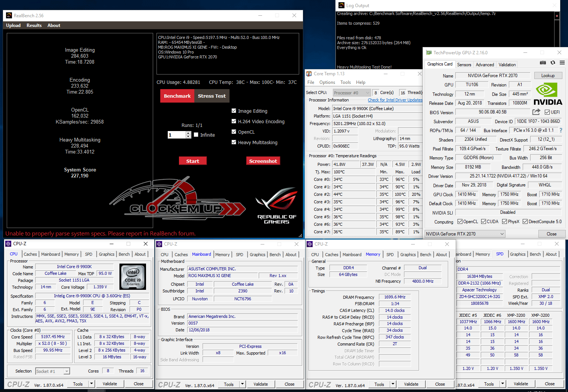Open the Processor #0 CPU selector dropdown
Screen dimensions: 568x392
[351, 92]
